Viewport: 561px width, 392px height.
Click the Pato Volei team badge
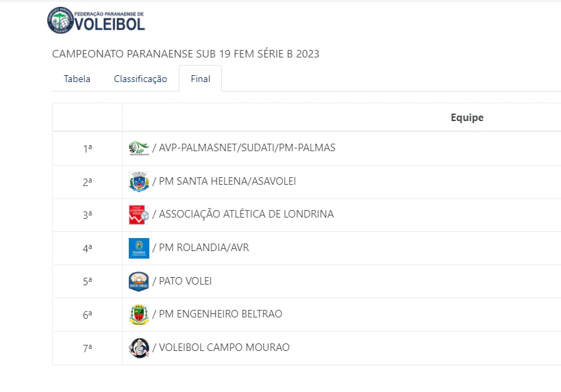[x=138, y=281]
